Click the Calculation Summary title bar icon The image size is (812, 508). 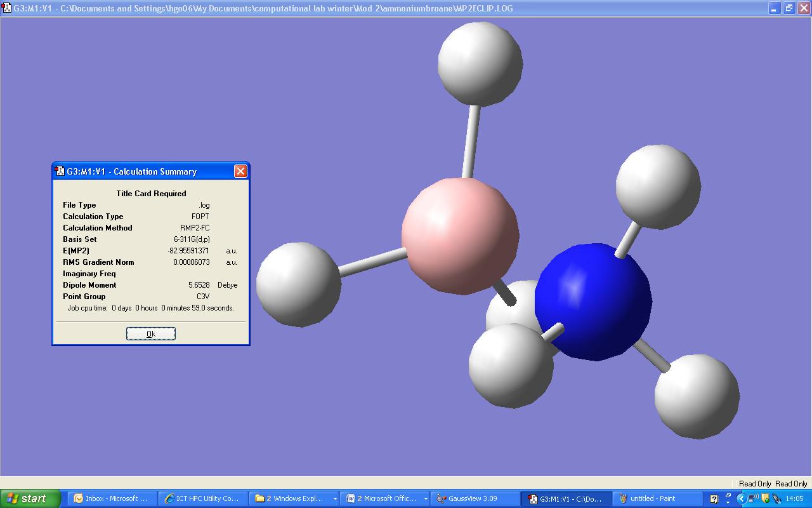(x=60, y=171)
